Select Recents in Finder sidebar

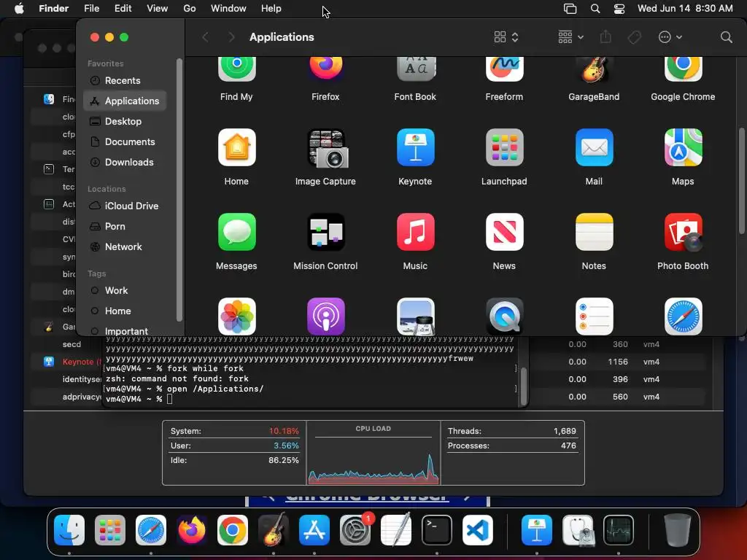(x=125, y=80)
